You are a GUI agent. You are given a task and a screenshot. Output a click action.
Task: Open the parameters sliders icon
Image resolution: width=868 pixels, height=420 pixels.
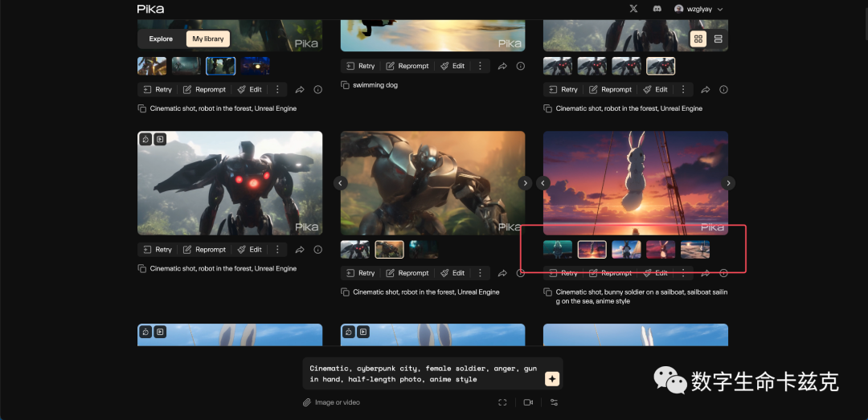click(x=554, y=402)
